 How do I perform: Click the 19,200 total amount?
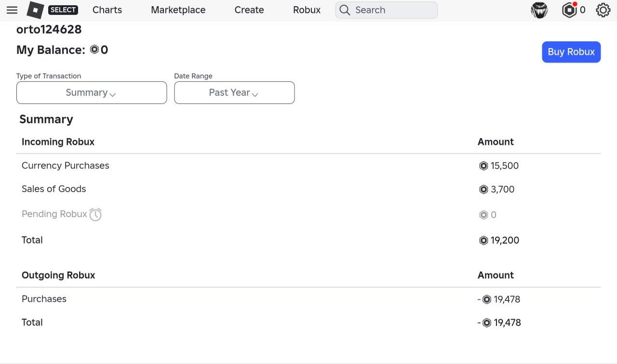(x=505, y=240)
